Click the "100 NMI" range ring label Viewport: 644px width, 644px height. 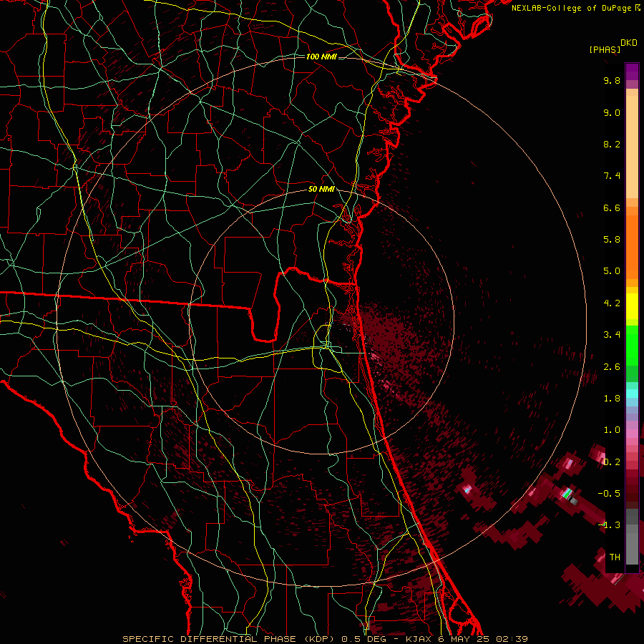click(321, 57)
